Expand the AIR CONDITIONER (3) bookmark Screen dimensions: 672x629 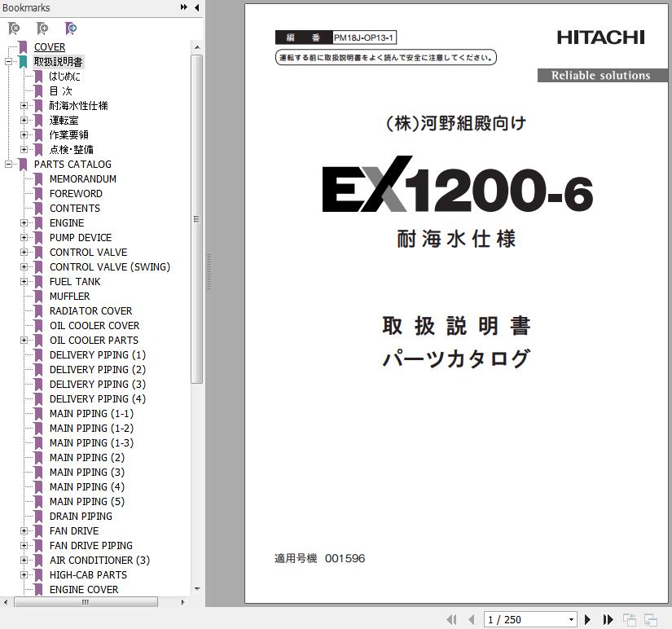(24, 560)
